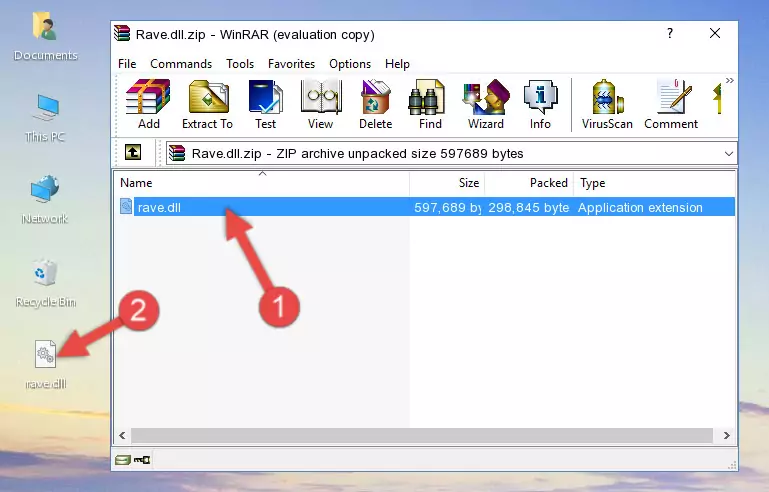Start VirusScan on the archive
The image size is (769, 492).
607,104
